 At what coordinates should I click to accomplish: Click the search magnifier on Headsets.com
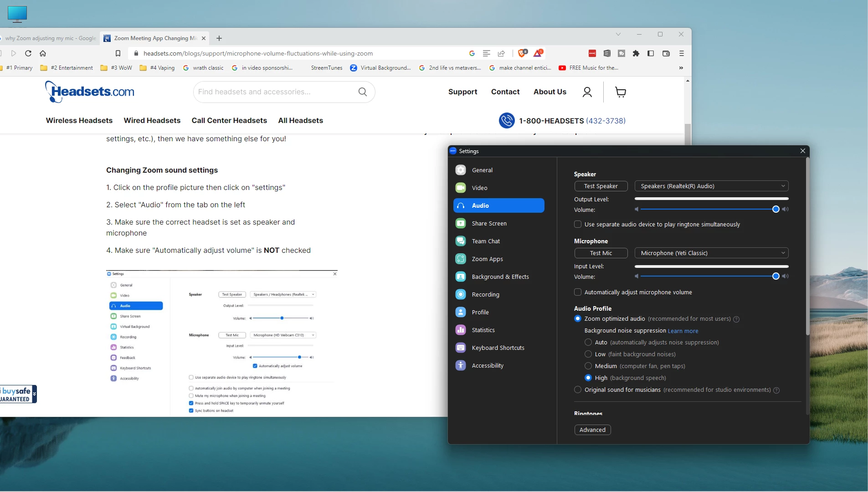(x=363, y=92)
